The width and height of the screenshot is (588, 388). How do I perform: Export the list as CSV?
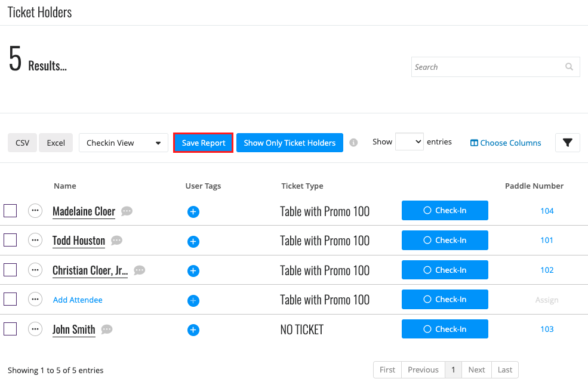click(x=23, y=143)
